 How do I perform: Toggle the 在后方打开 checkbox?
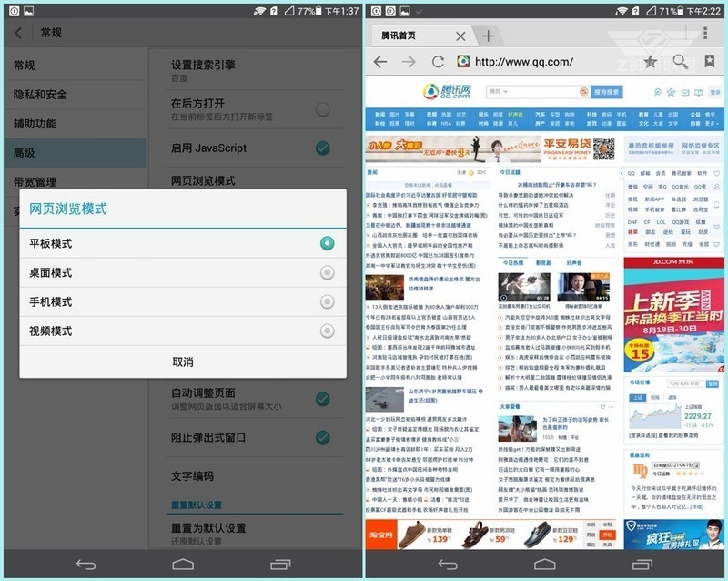[323, 109]
